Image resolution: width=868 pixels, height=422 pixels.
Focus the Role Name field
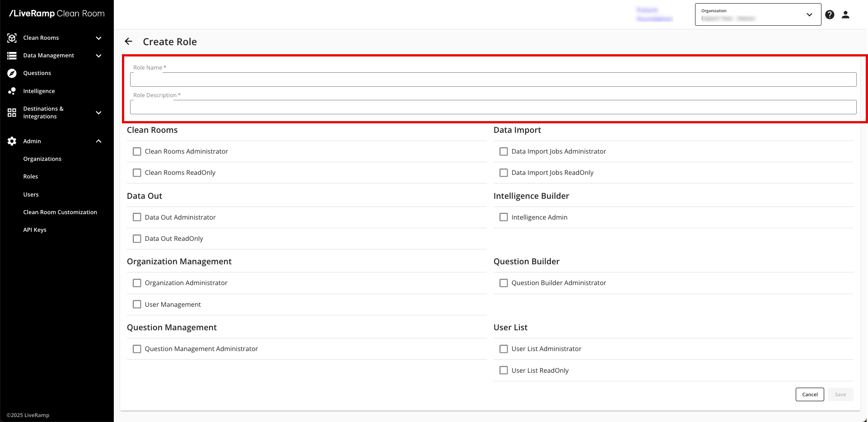click(x=493, y=80)
